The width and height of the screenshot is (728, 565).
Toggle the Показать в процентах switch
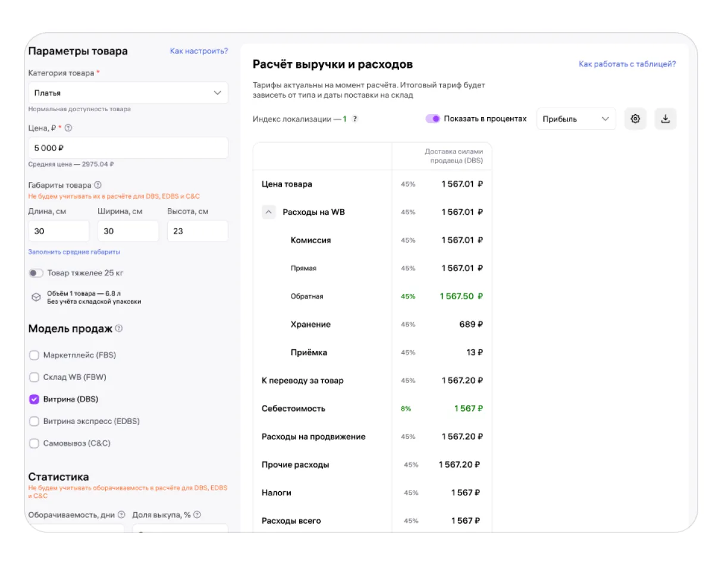click(x=432, y=119)
